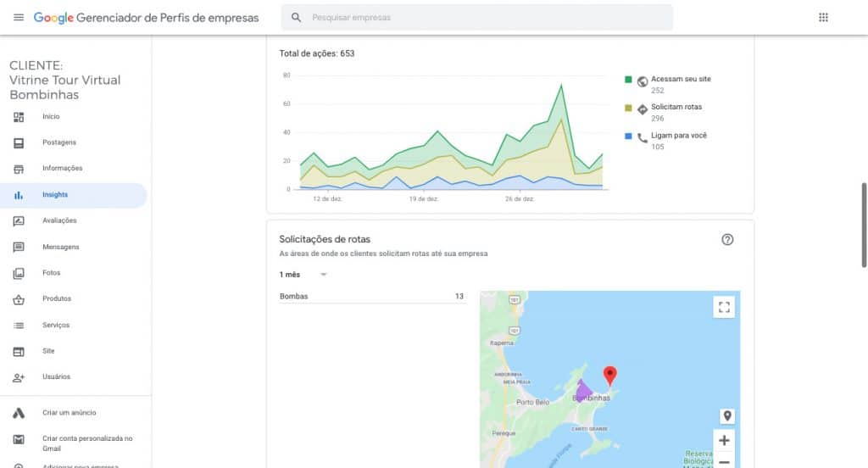Open help for Solicitações de rotas
This screenshot has height=468, width=868.
[x=727, y=239]
